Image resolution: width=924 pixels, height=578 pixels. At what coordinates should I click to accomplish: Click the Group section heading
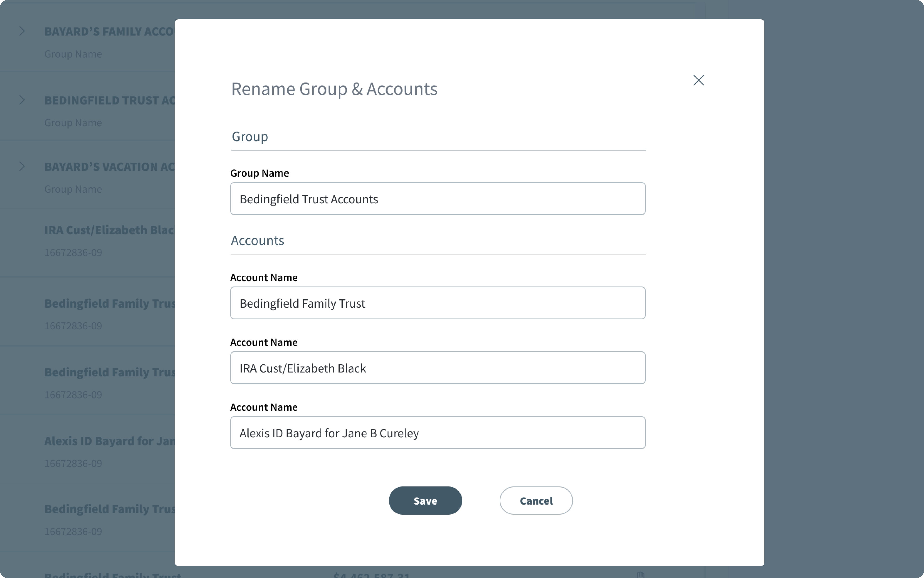tap(250, 137)
